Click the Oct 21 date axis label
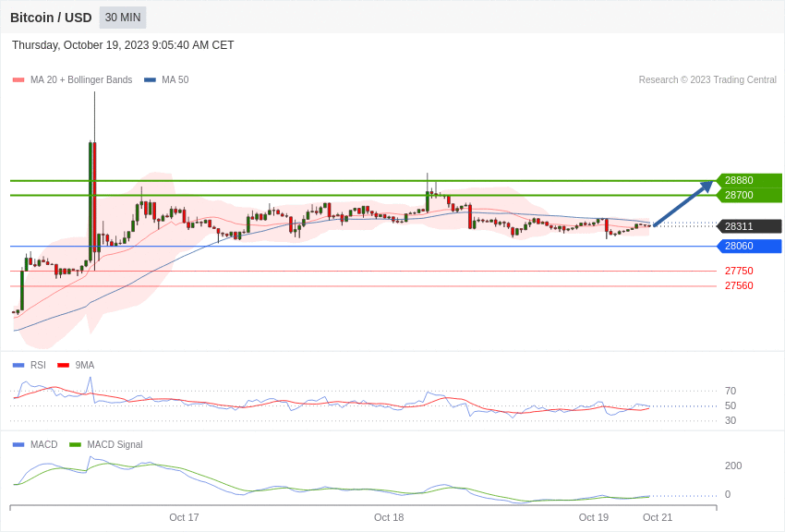 [x=658, y=517]
